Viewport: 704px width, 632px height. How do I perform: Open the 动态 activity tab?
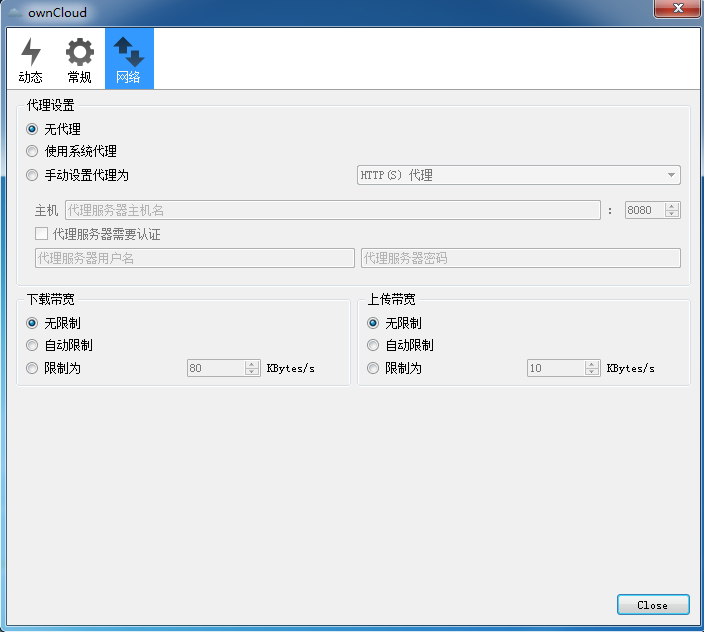[x=31, y=59]
